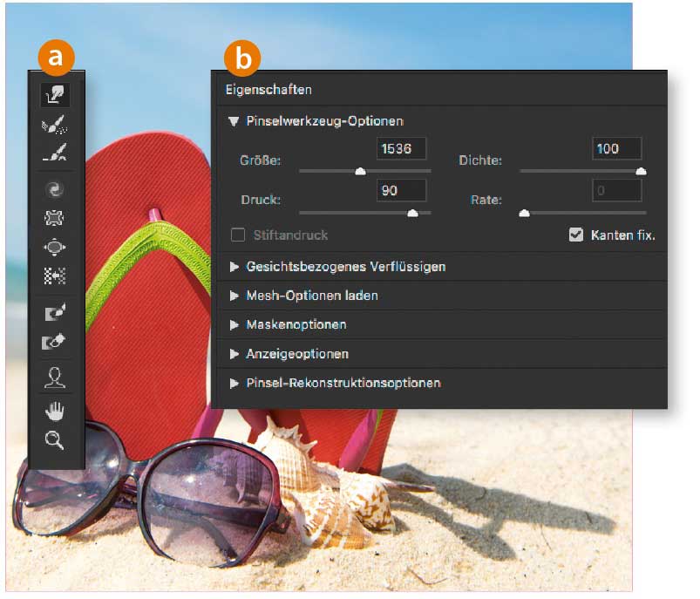
Task: Expand the Mesh-Optionen laden section
Action: (x=234, y=296)
